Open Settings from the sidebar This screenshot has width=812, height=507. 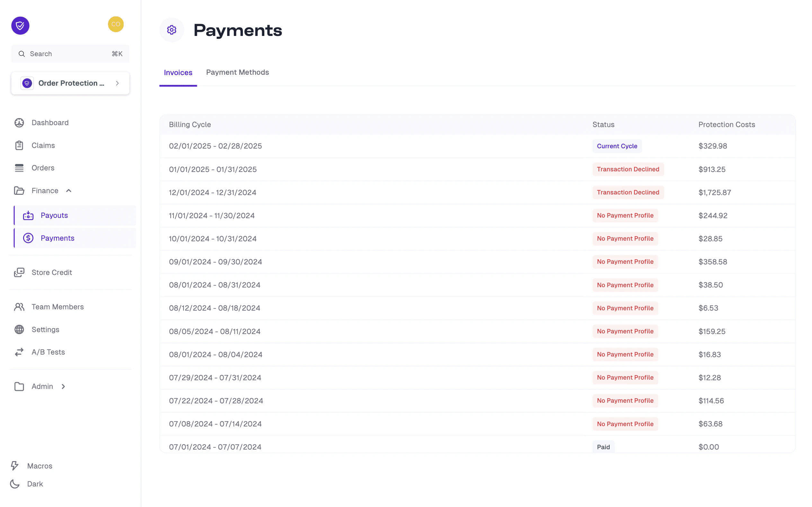(45, 329)
